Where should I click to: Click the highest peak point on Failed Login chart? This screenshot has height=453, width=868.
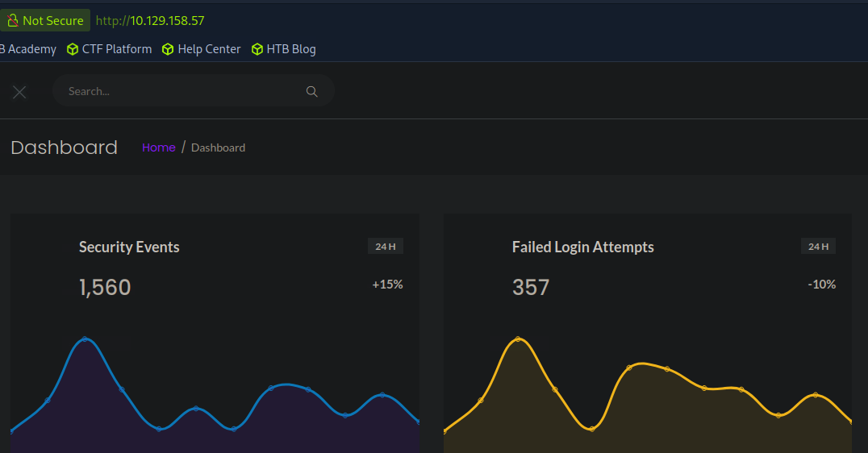(x=518, y=339)
